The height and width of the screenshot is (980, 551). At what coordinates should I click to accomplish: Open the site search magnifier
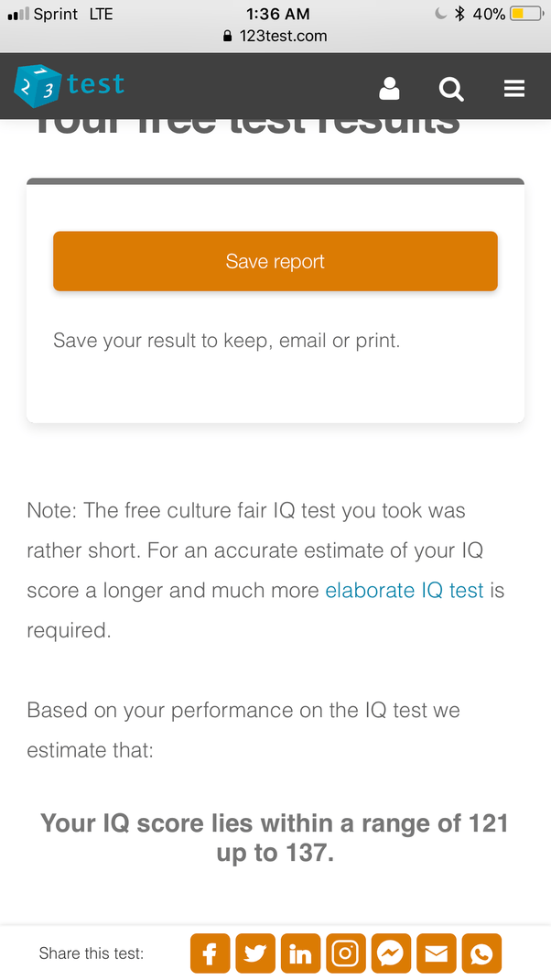coord(451,89)
